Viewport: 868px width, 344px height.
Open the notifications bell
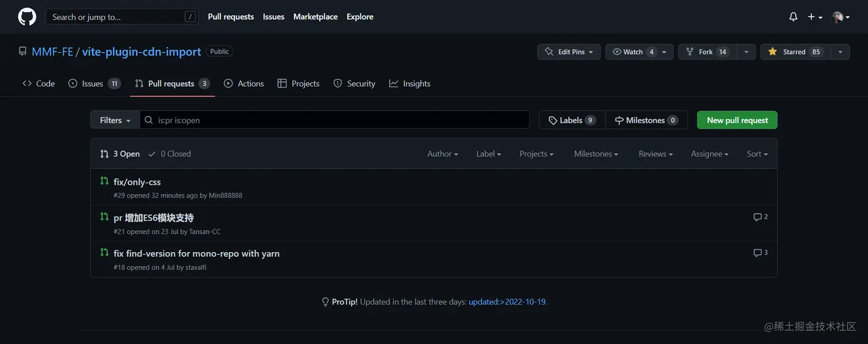[793, 17]
